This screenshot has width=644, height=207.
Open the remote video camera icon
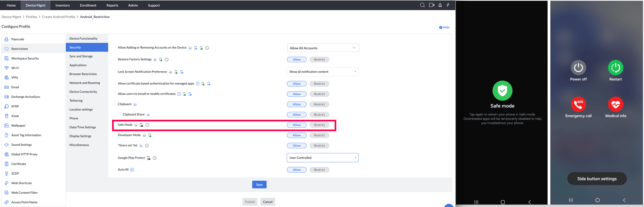pyautogui.click(x=432, y=5)
